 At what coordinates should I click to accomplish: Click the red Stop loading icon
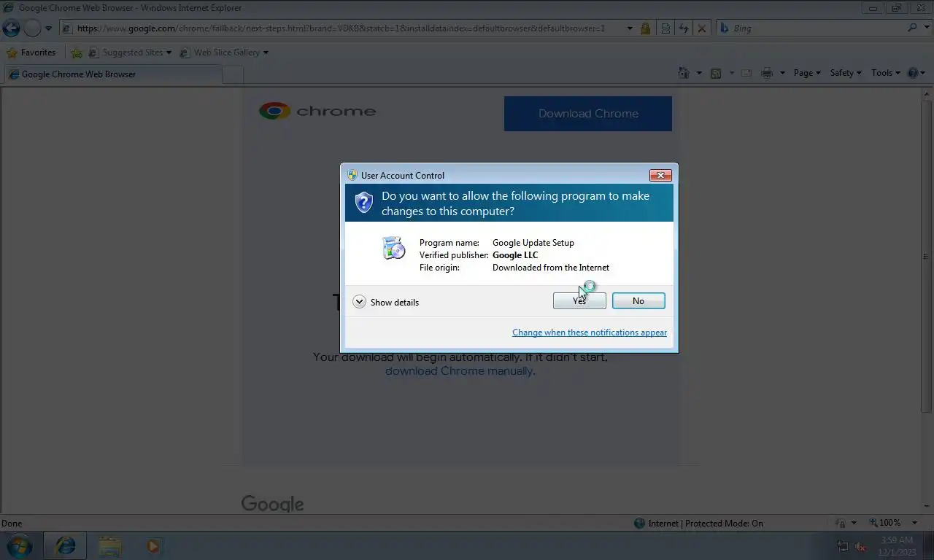click(x=702, y=28)
